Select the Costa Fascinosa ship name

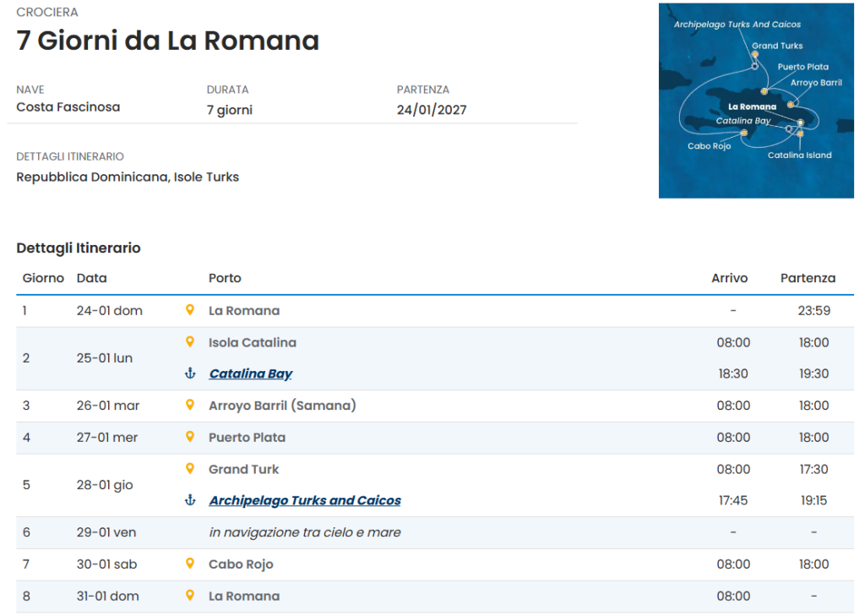[68, 107]
